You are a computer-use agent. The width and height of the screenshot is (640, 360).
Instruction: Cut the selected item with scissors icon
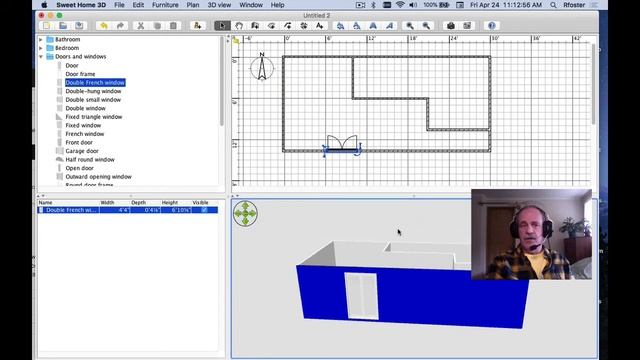[x=140, y=26]
